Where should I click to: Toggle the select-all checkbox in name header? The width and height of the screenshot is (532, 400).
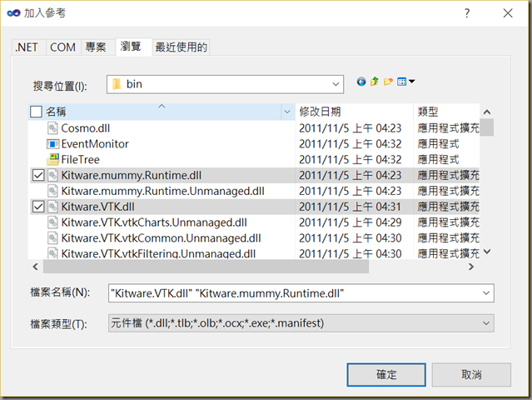pyautogui.click(x=36, y=112)
